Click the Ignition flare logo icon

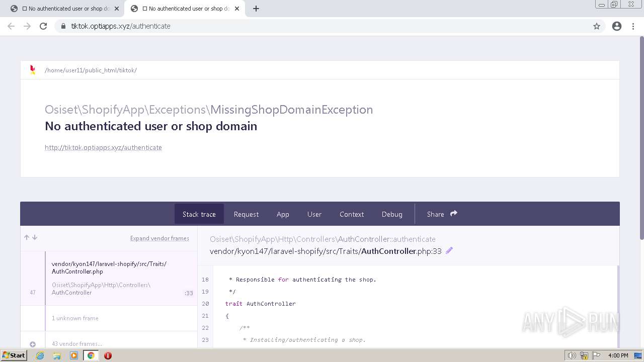[x=33, y=70]
